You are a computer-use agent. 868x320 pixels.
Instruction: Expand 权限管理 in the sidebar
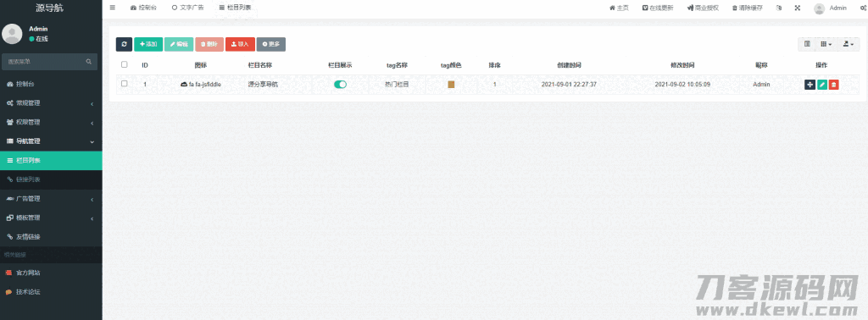tap(51, 122)
